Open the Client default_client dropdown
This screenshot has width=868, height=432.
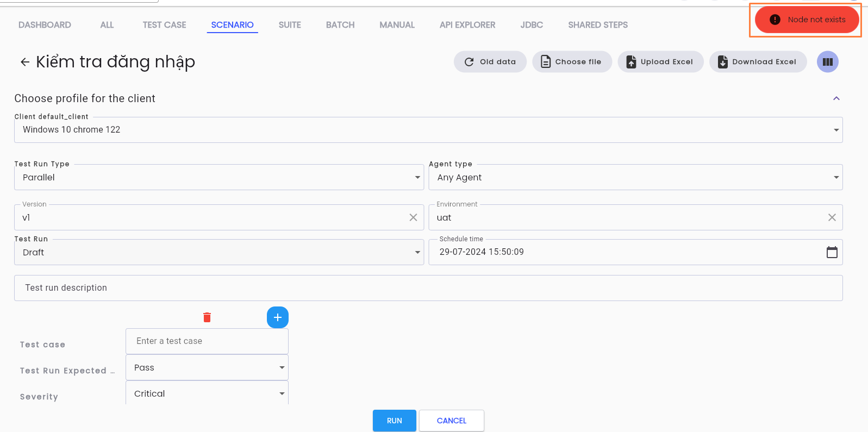pos(428,130)
